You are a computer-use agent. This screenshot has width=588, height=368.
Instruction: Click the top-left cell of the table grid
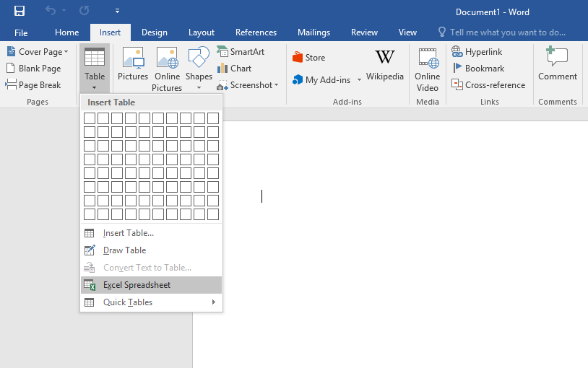[90, 118]
